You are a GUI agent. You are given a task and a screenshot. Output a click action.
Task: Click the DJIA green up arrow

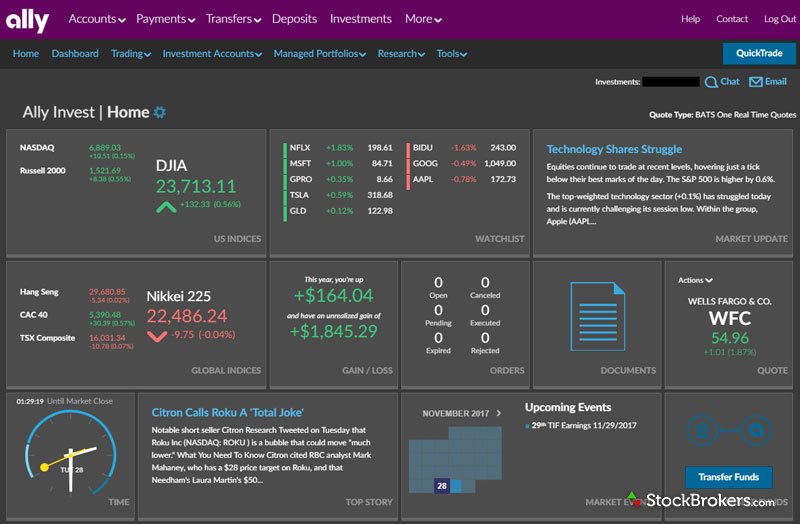pos(166,207)
